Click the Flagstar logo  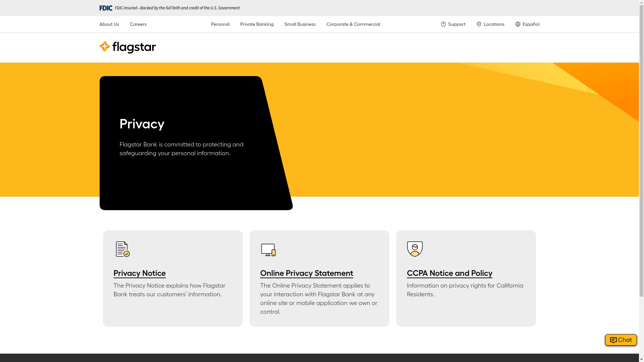point(127,47)
